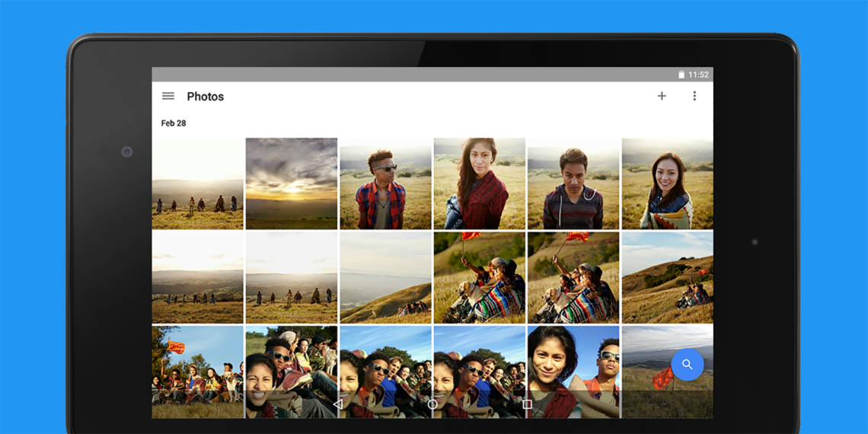The image size is (868, 434).
Task: Tap the Photos title text
Action: coord(206,97)
